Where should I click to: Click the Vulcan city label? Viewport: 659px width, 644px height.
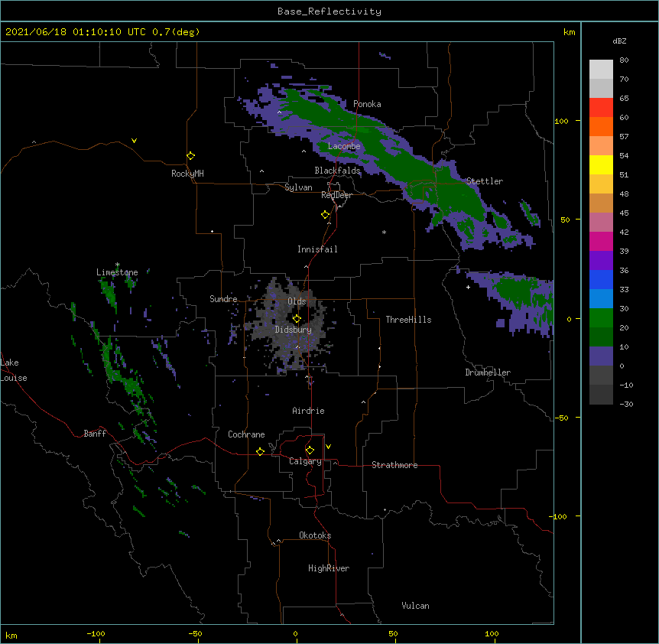coord(415,606)
